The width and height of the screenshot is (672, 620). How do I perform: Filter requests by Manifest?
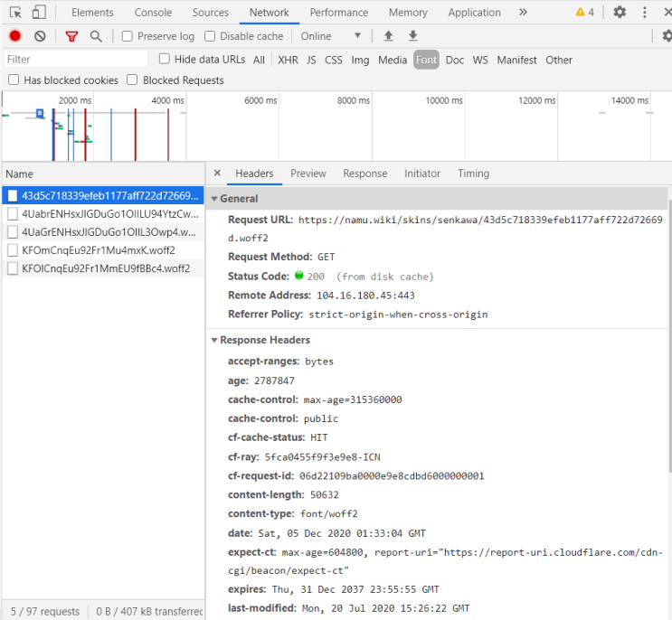tap(516, 60)
